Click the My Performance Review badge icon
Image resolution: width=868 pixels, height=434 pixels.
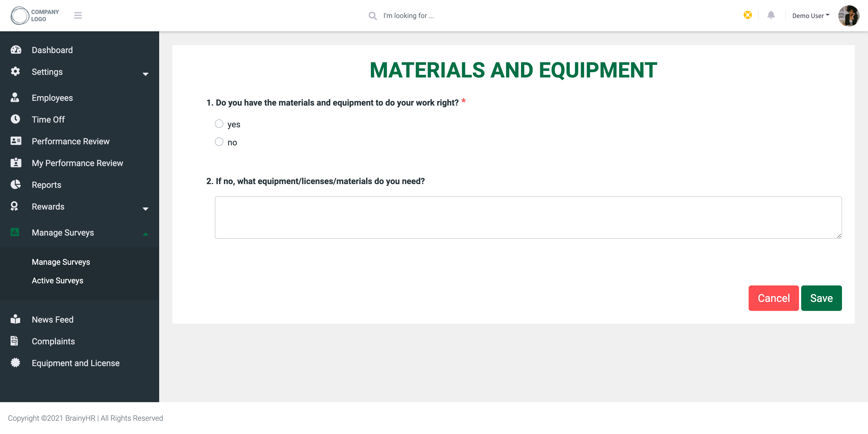(16, 163)
